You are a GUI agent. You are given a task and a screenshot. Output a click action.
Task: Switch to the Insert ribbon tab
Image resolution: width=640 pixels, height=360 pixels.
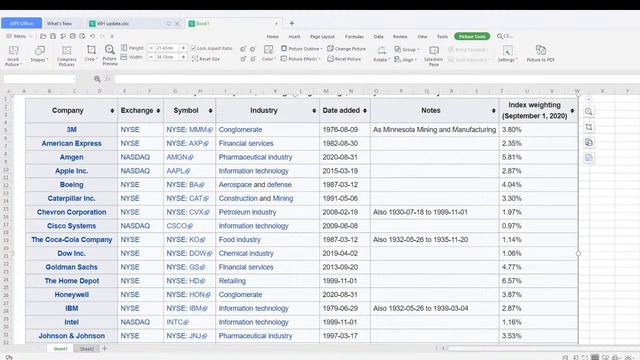(x=294, y=36)
